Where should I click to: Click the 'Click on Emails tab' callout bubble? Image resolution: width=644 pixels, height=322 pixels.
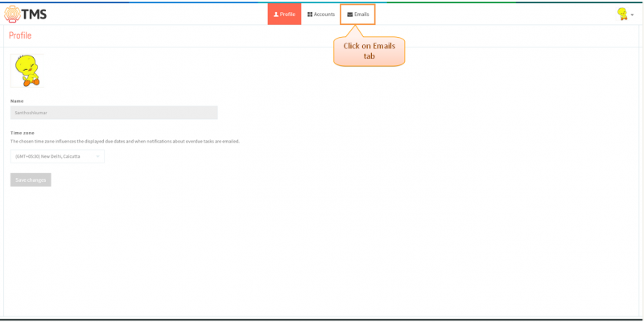(x=369, y=52)
